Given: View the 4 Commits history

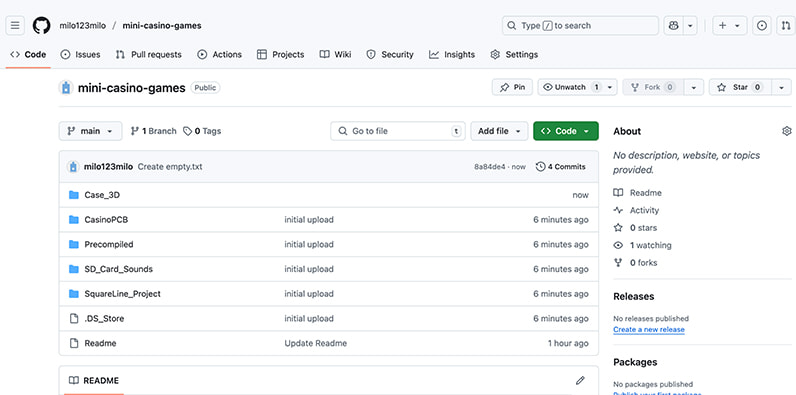Looking at the screenshot, I should tap(560, 167).
